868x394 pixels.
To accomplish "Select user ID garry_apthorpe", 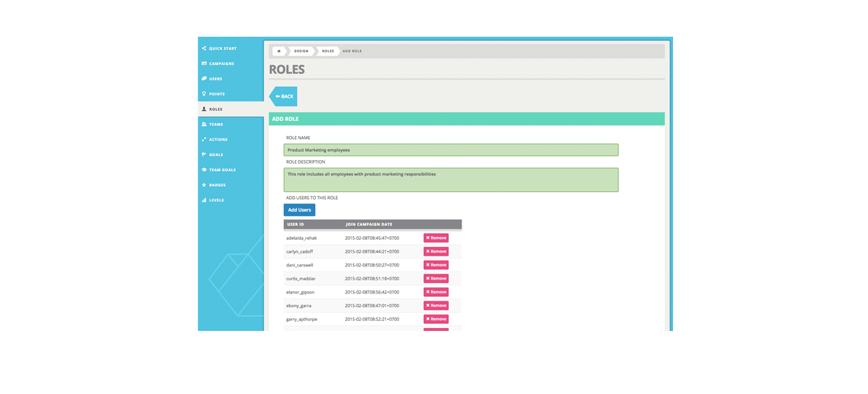I will pyautogui.click(x=301, y=319).
